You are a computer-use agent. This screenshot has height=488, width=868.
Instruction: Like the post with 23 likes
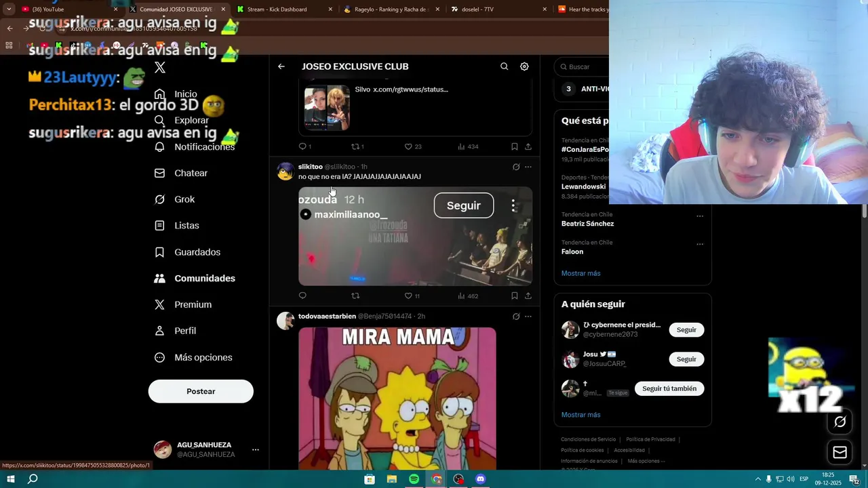pos(413,146)
